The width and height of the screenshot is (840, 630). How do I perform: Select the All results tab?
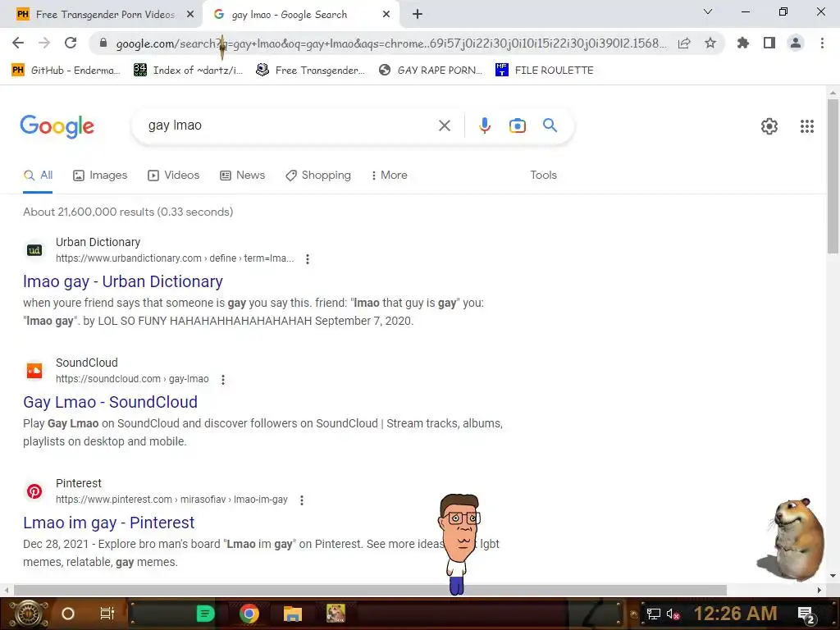pos(38,176)
